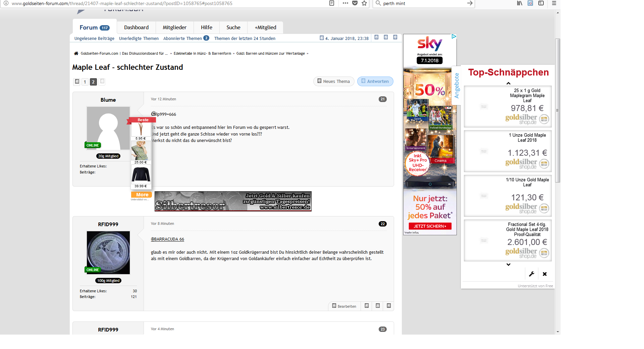Image resolution: width=644 pixels, height=349 pixels.
Task: Click the orange More button under the ads
Action: [142, 195]
